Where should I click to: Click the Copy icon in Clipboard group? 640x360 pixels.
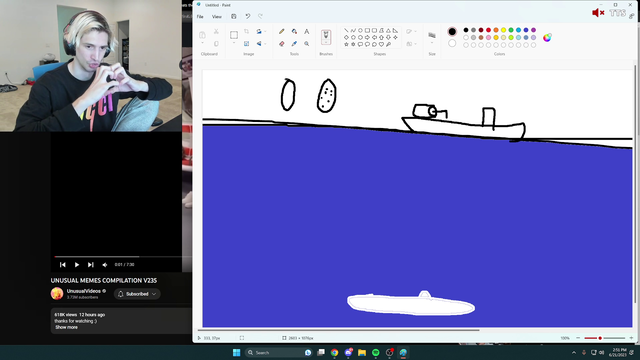[216, 44]
